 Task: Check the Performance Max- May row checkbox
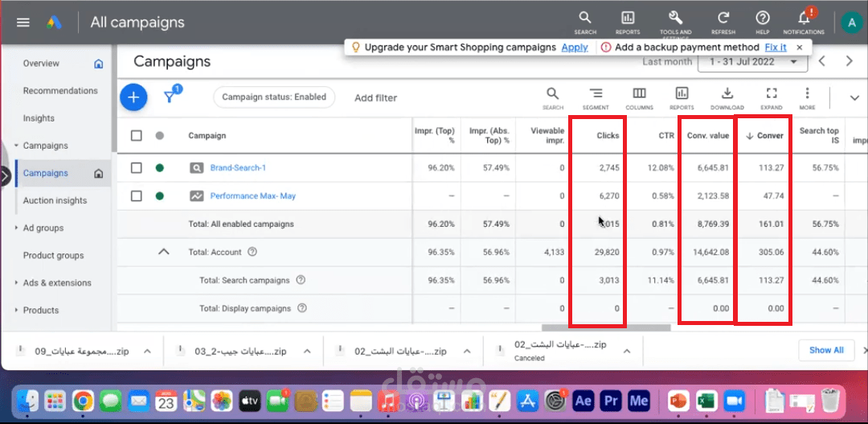pos(137,196)
